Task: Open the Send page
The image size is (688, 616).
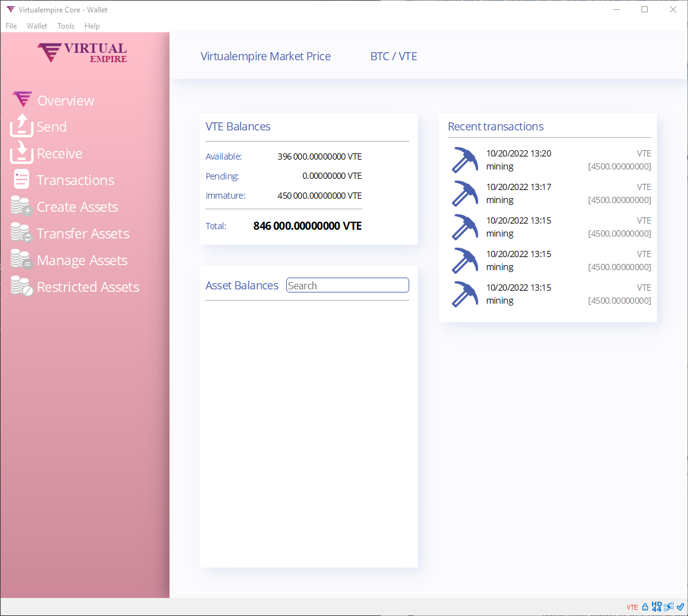Action: click(52, 127)
